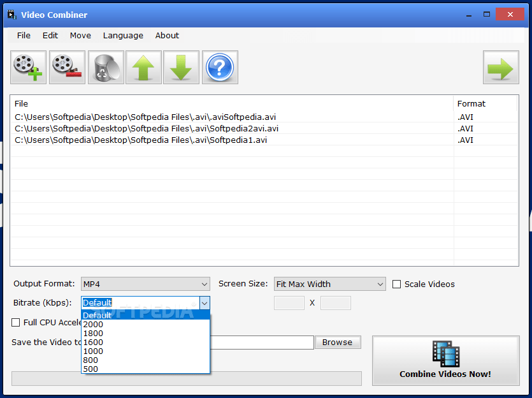Image resolution: width=532 pixels, height=398 pixels.
Task: Add a new video file to the list
Action: click(x=28, y=66)
